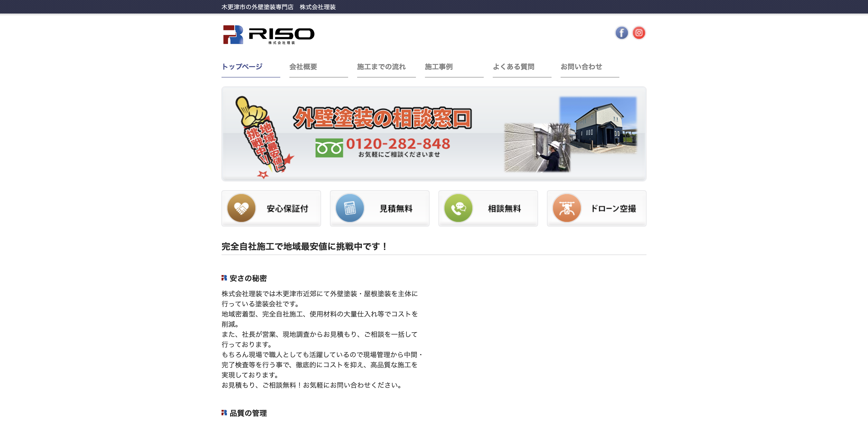Click the 安さの秘密 section heading

click(x=248, y=278)
